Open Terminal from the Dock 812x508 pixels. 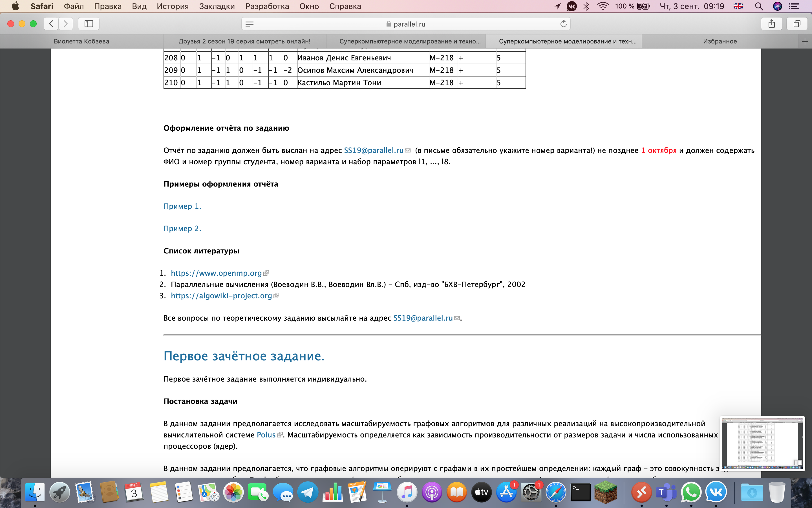581,492
